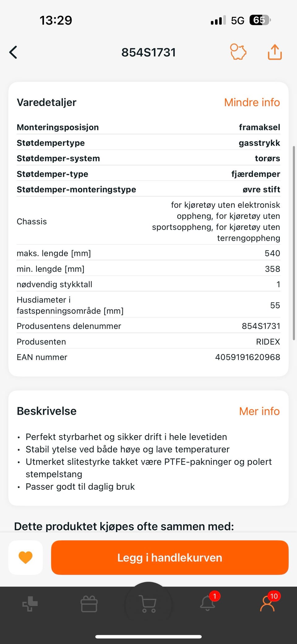Open the profile tab with 10 badge
Image resolution: width=297 pixels, height=644 pixels.
click(x=267, y=603)
